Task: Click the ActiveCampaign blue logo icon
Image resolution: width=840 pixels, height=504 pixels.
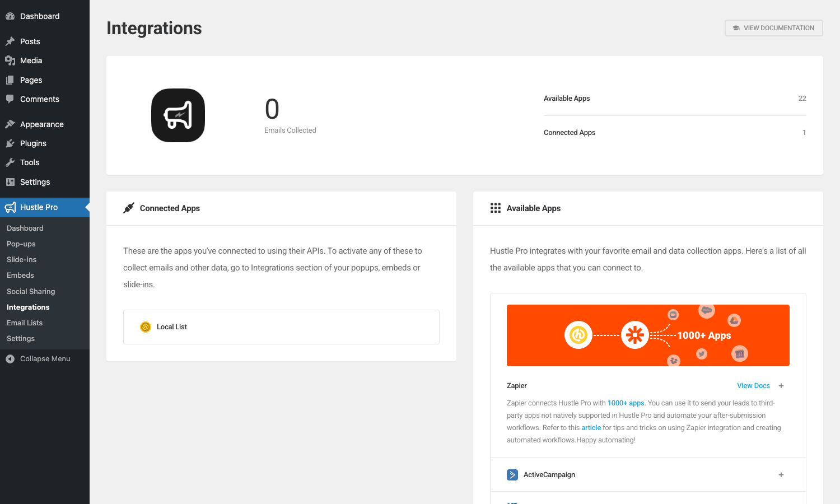Action: [x=512, y=475]
